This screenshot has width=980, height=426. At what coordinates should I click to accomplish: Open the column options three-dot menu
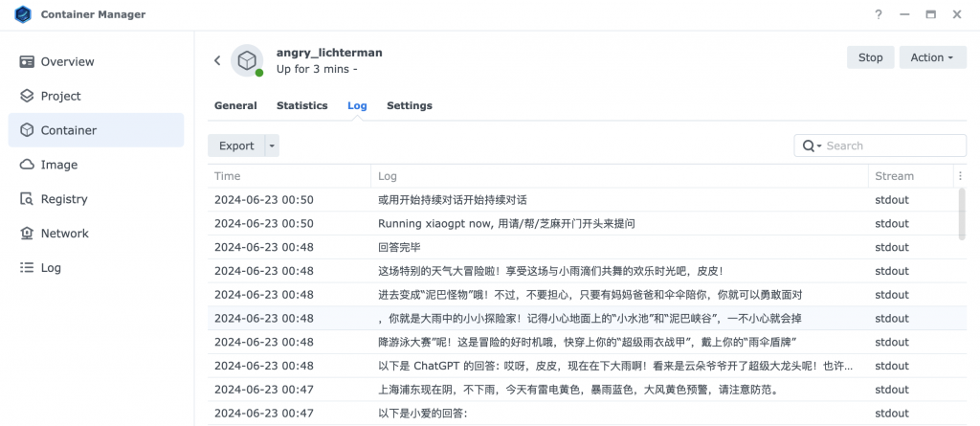pos(960,176)
